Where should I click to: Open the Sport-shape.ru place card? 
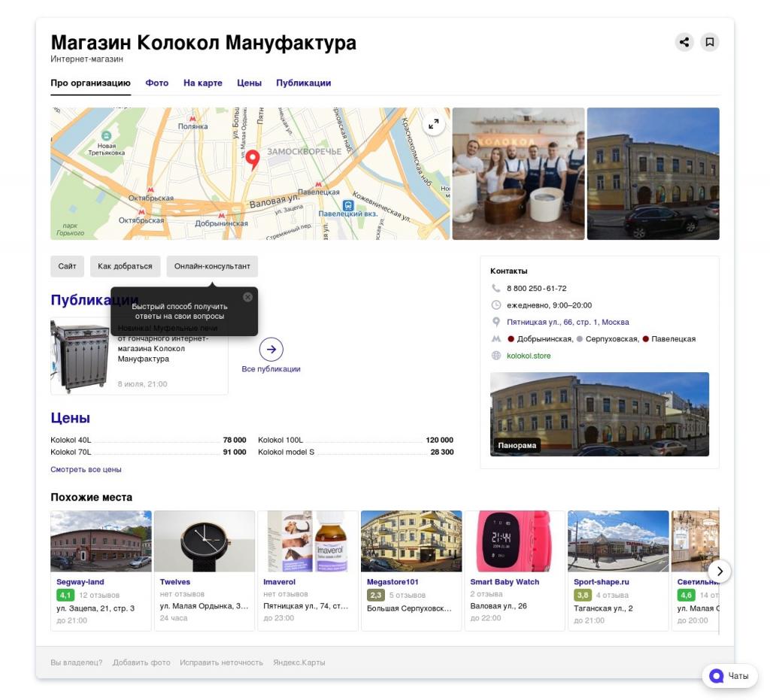click(618, 571)
